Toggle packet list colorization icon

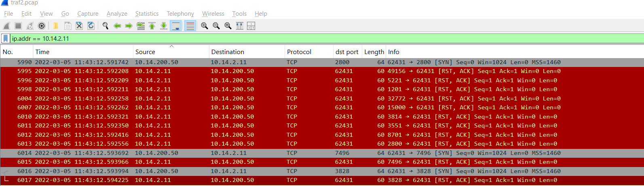click(190, 26)
